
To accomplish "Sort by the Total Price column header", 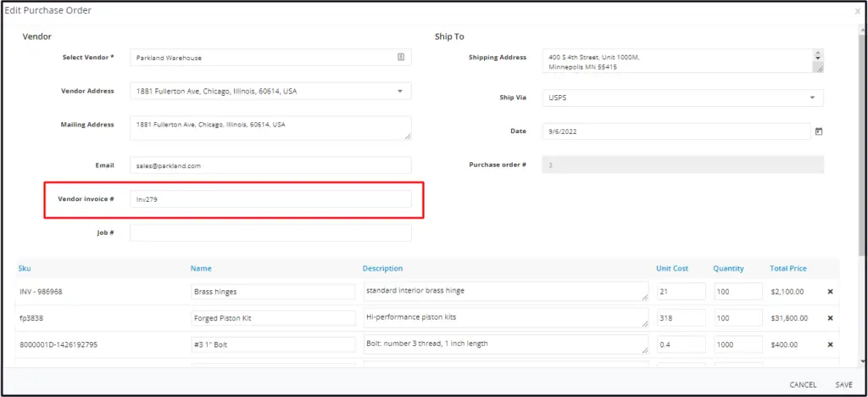I will [x=787, y=269].
